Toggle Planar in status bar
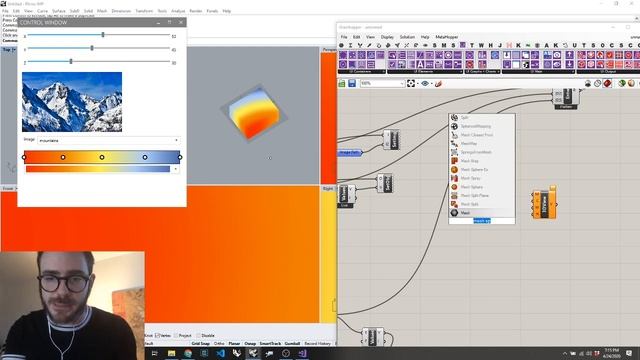The width and height of the screenshot is (640, 360). point(234,344)
